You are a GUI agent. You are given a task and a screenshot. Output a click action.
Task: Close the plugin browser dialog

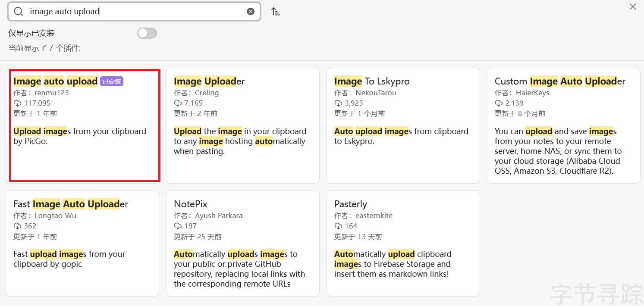click(x=633, y=6)
